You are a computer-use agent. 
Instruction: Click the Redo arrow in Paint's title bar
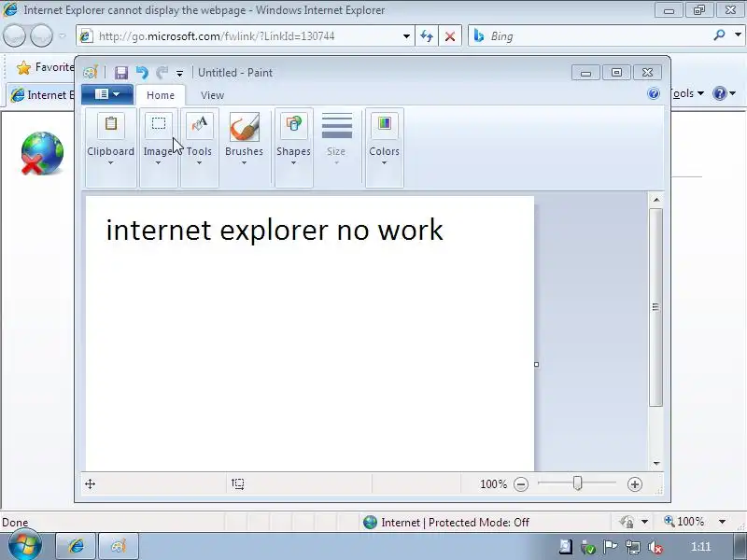point(162,73)
